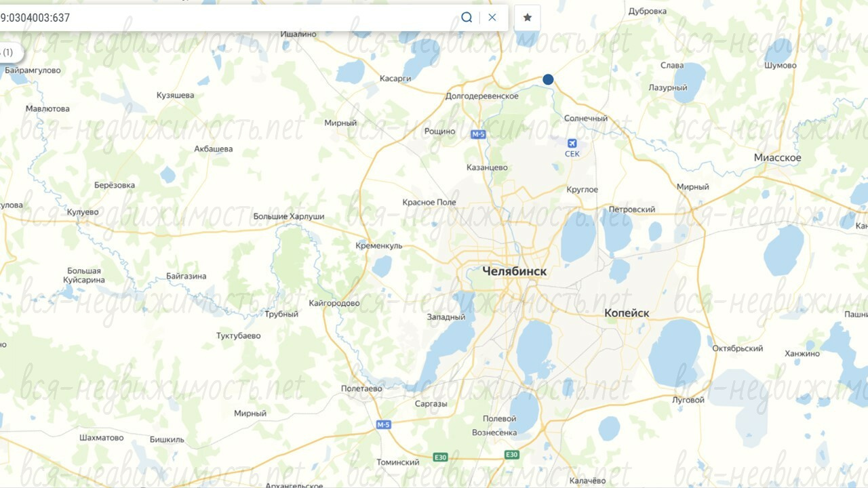Select the Челябинск city label
Viewport: 868px width, 488px height.
coord(514,271)
